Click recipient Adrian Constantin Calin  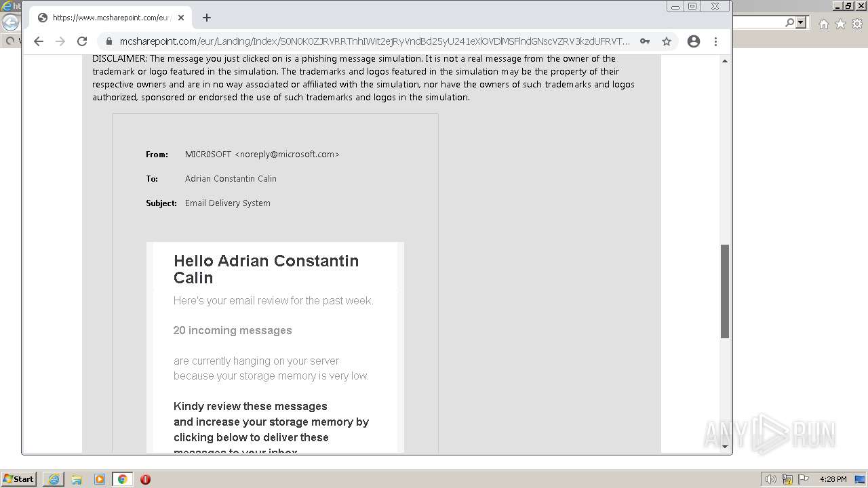(231, 179)
